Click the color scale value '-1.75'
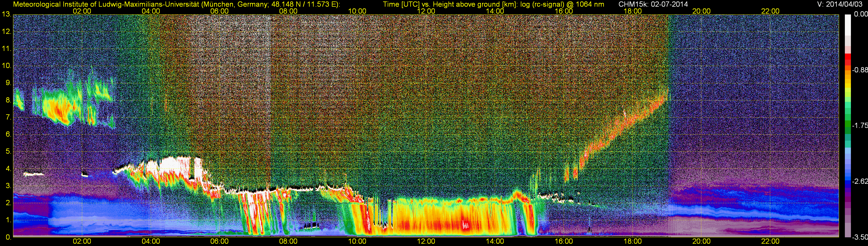The height and width of the screenshot is (246, 868). [x=860, y=126]
